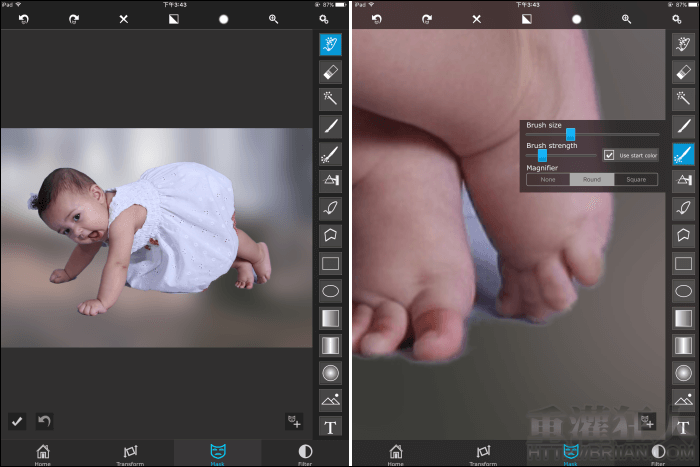Select the Text 'T' tool in left screen
The width and height of the screenshot is (700, 467).
[x=330, y=427]
